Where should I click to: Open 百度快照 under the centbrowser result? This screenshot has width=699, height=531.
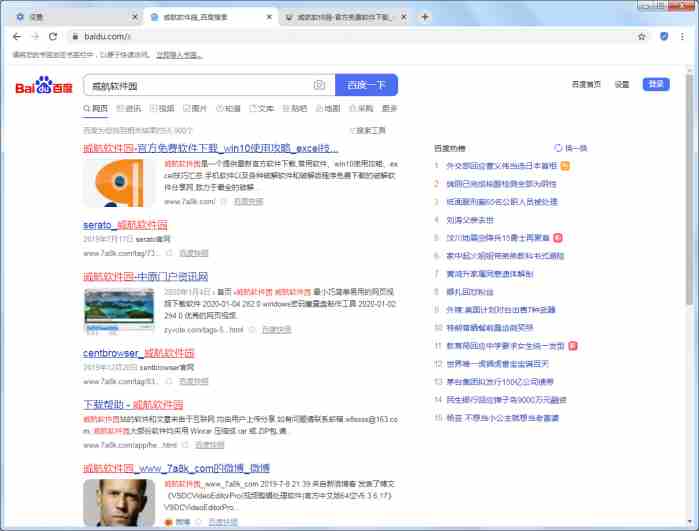pyautogui.click(x=193, y=381)
